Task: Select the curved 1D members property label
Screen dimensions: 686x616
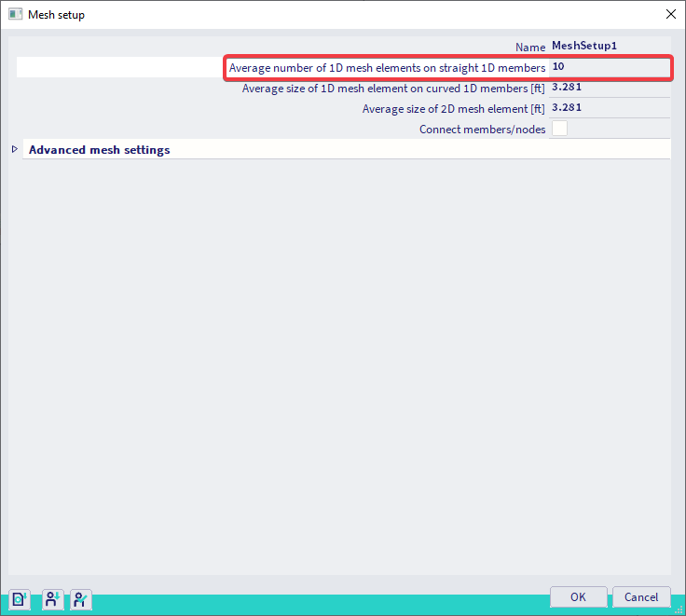Action: (x=393, y=89)
